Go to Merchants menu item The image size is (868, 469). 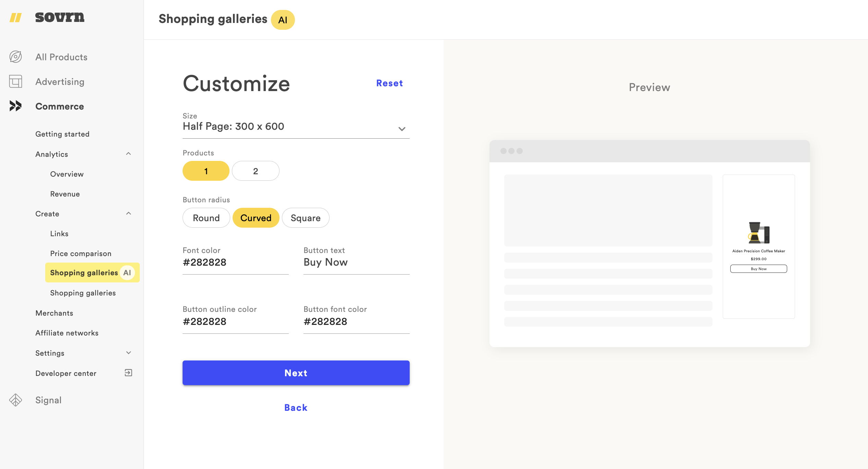[54, 313]
